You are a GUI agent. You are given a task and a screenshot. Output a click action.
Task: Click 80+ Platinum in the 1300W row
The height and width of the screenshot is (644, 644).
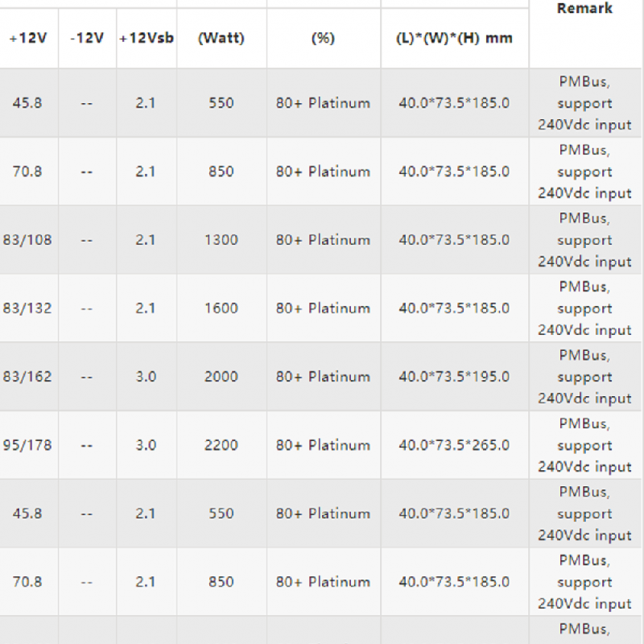[x=323, y=240]
